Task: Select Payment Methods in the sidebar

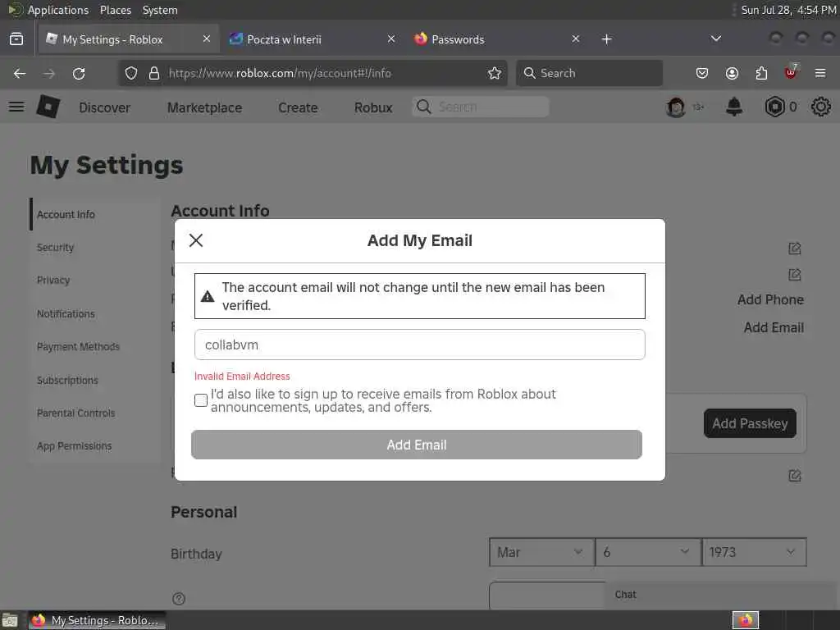Action: (78, 347)
